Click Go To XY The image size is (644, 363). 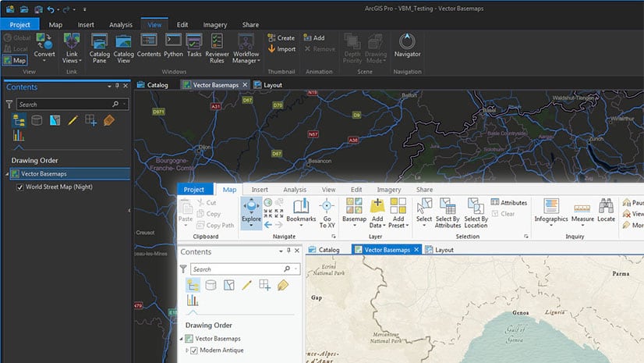(327, 212)
